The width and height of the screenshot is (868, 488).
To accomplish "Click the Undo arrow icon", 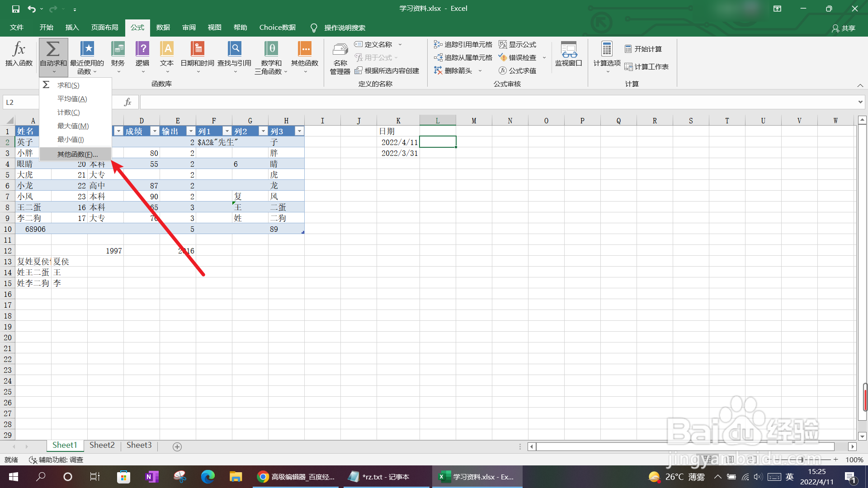I will (32, 9).
